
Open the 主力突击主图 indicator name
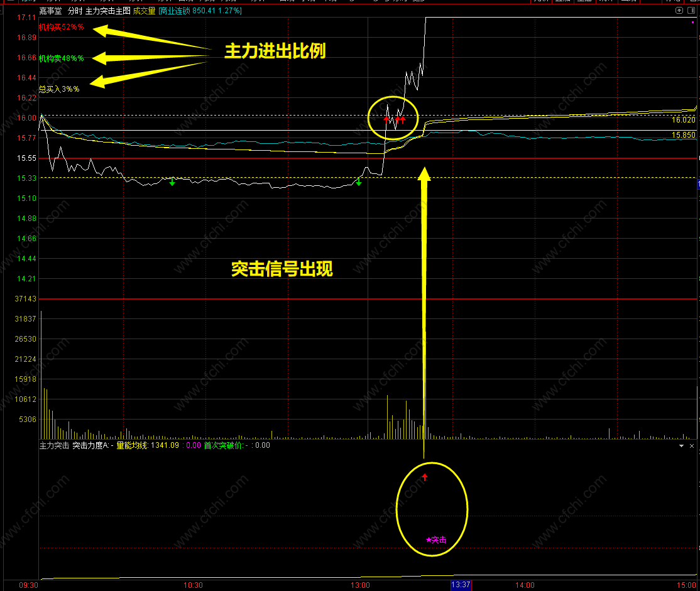(107, 11)
